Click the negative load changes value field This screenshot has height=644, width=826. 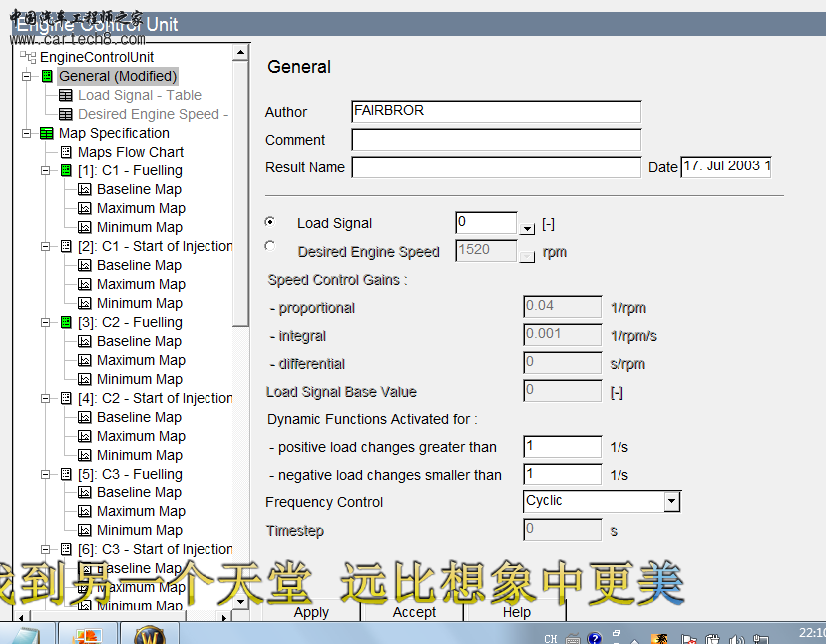coord(562,474)
